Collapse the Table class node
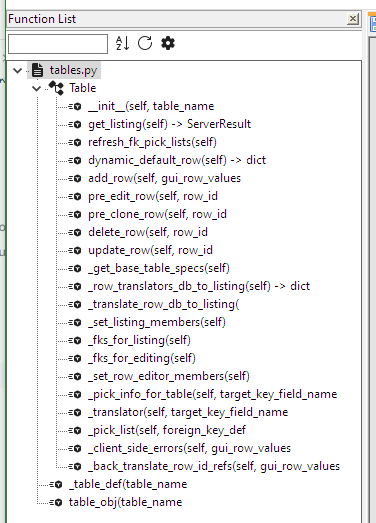Viewport: 376px width, 523px height. point(36,88)
